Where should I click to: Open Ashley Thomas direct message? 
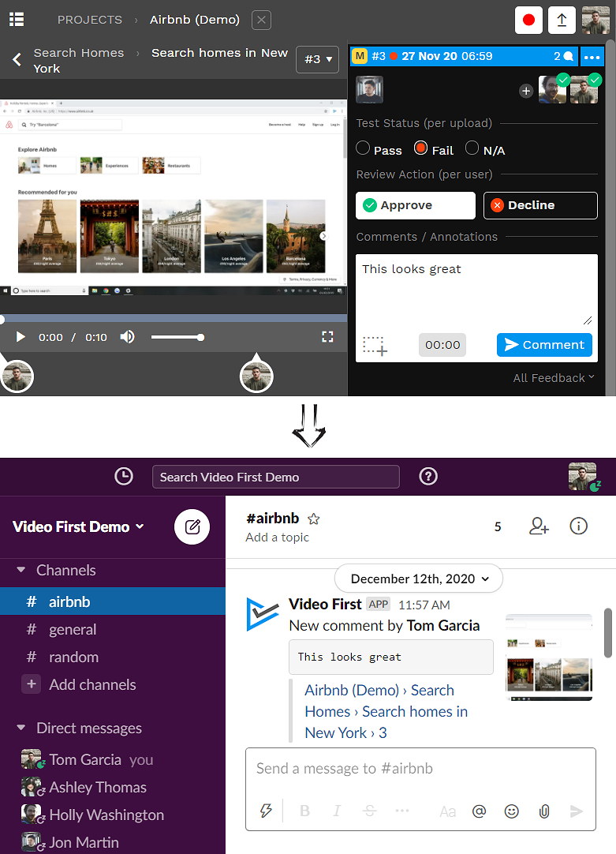pyautogui.click(x=98, y=787)
